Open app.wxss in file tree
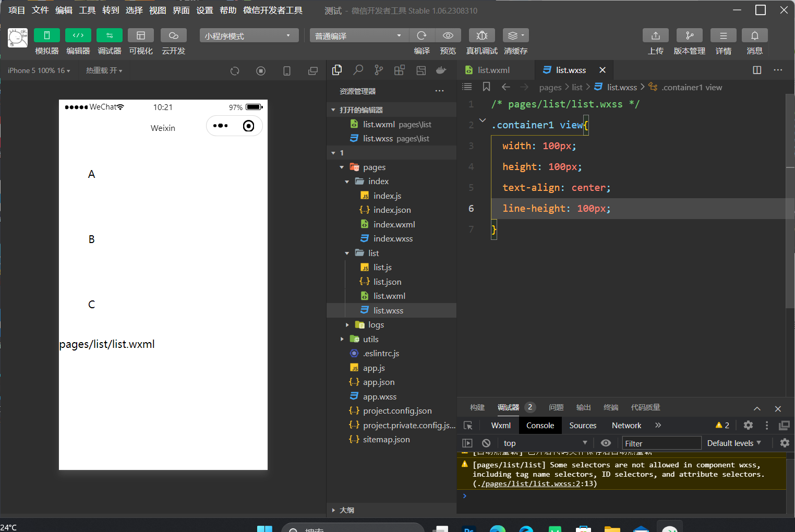795x532 pixels. (379, 397)
